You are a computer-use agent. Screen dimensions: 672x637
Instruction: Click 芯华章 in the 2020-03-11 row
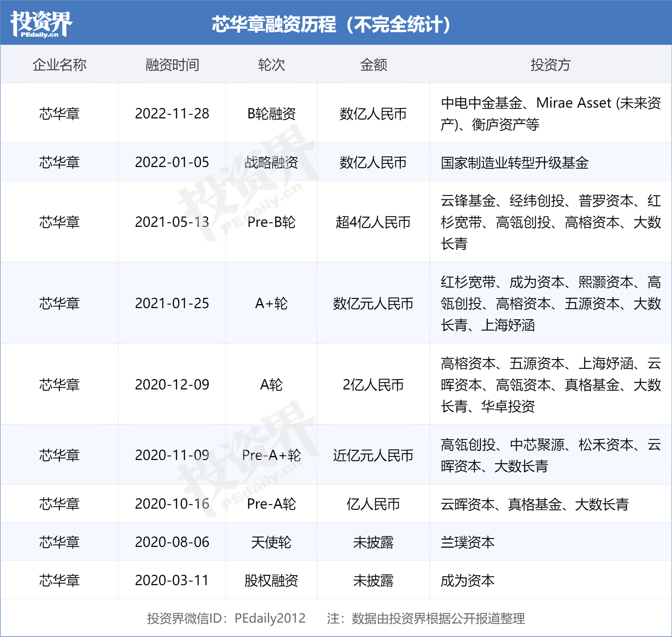(59, 580)
